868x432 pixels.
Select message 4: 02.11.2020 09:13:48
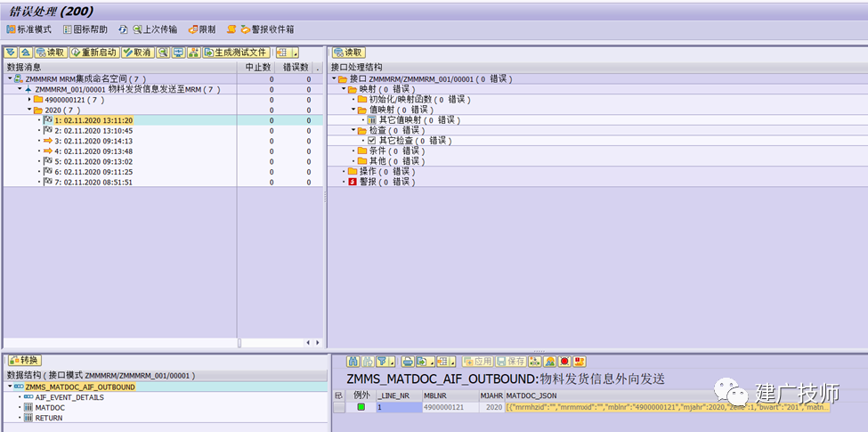pos(93,151)
